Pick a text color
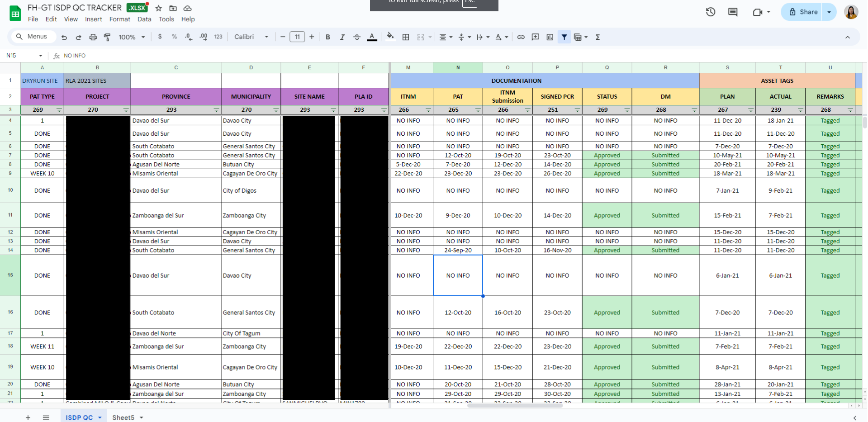The width and height of the screenshot is (868, 422). [372, 37]
